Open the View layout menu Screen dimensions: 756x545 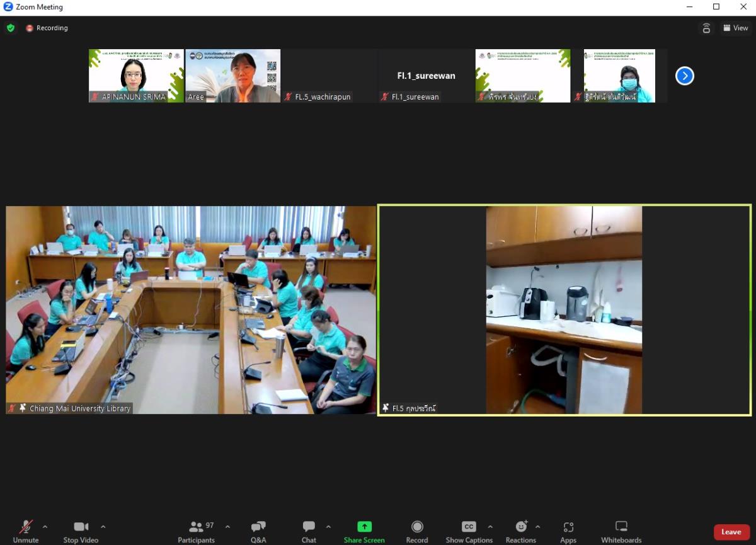735,28
